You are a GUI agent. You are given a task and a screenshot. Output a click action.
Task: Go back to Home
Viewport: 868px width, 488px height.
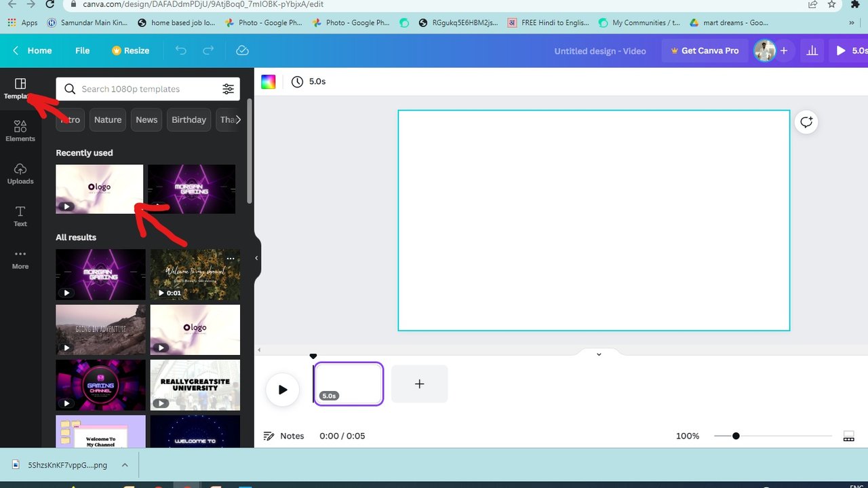coord(32,51)
